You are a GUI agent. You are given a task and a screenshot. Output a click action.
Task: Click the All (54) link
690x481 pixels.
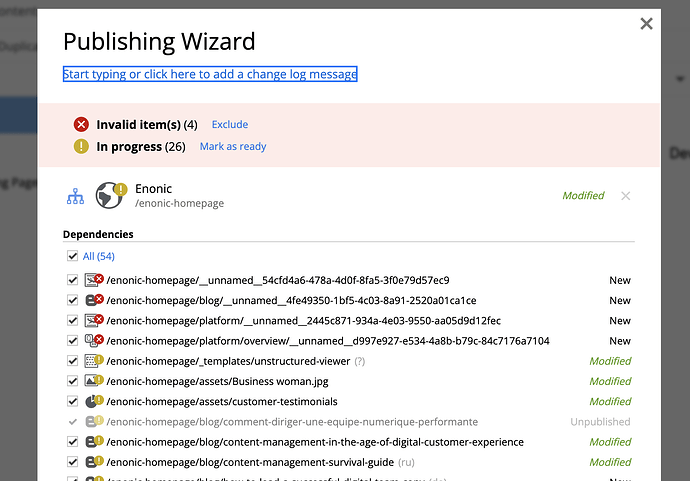pos(99,257)
